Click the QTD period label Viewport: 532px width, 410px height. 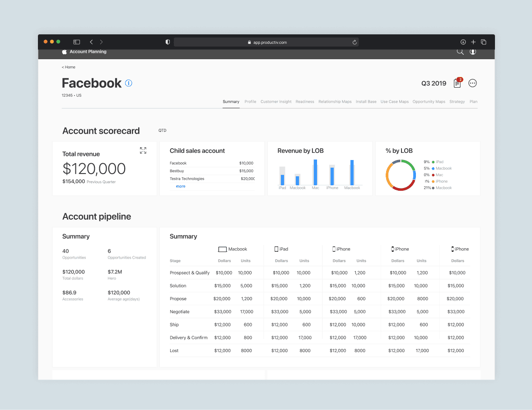162,131
